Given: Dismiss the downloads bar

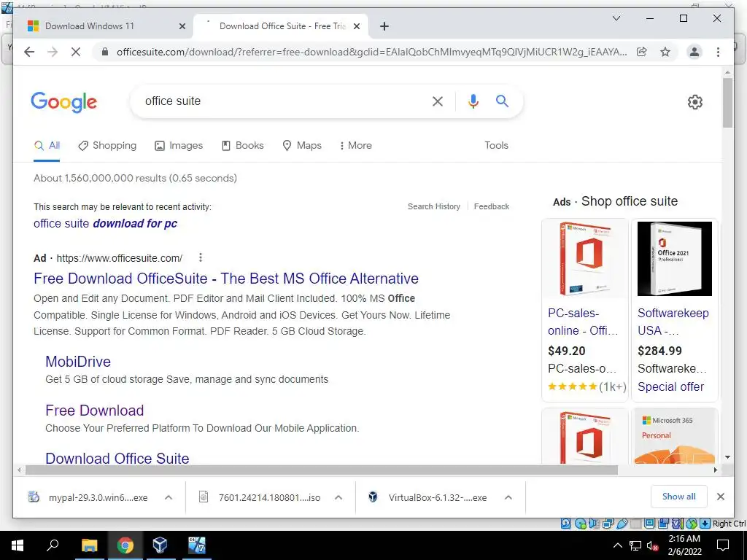Looking at the screenshot, I should [x=720, y=497].
